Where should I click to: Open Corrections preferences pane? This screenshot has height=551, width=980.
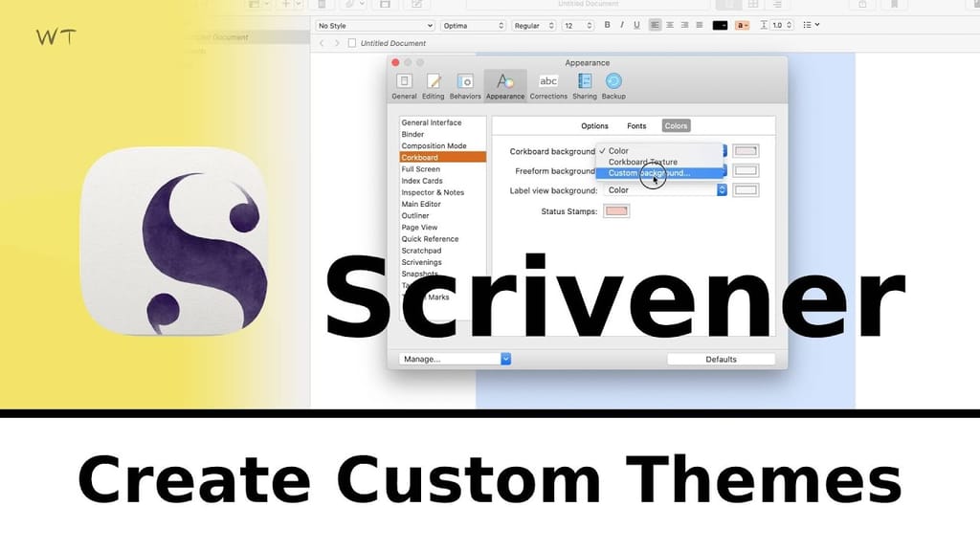pos(548,86)
